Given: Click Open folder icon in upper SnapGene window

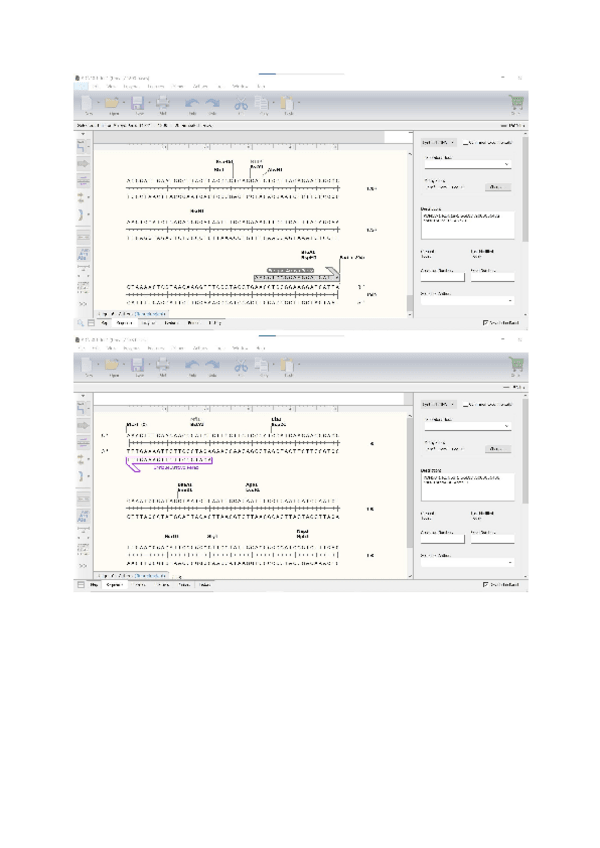Looking at the screenshot, I should click(112, 103).
